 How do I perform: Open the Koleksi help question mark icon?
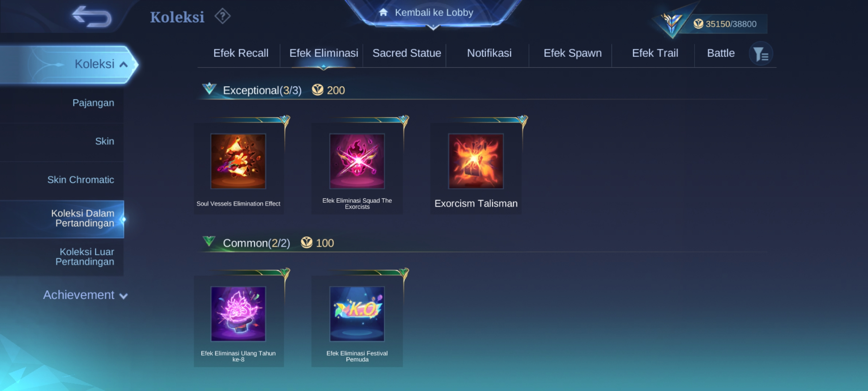[x=222, y=16]
